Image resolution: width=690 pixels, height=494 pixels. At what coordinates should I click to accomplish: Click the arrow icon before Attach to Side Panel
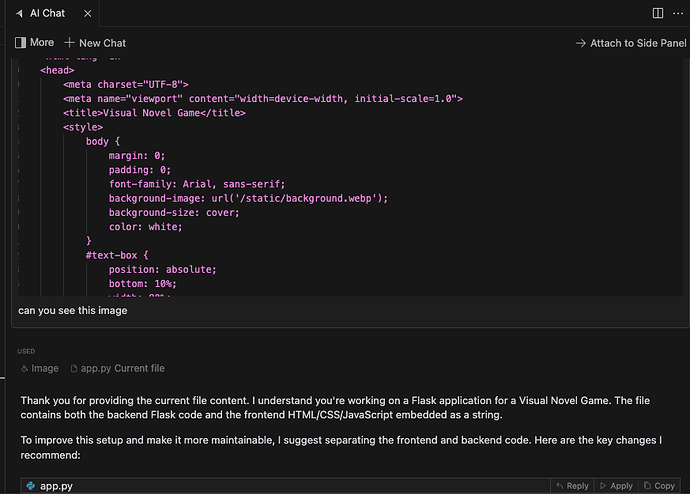click(x=580, y=43)
